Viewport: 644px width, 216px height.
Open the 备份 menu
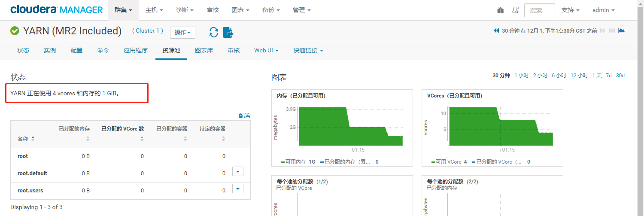271,10
